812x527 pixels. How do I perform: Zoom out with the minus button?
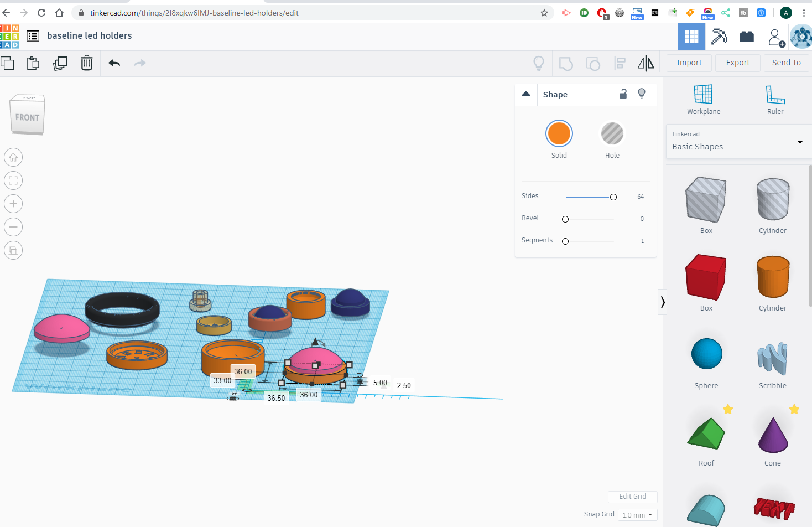tap(13, 227)
